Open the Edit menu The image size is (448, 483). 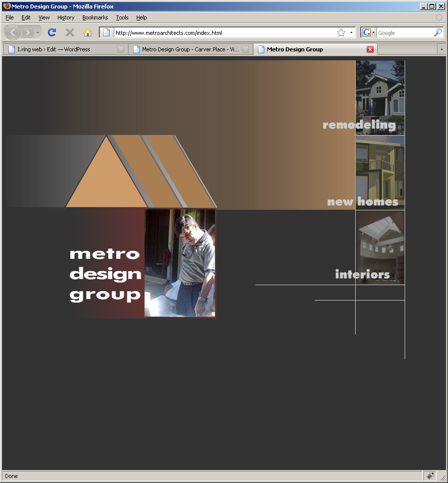pos(26,17)
